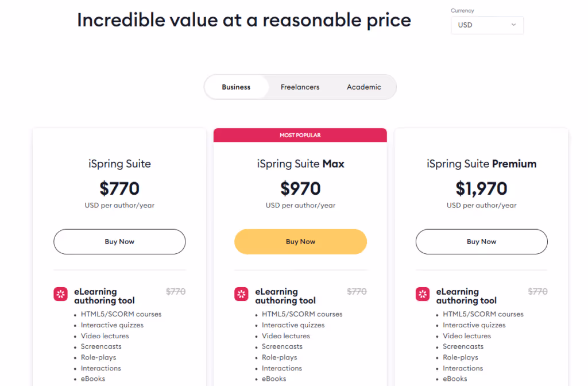The image size is (588, 386).
Task: Click the crossed-out $770 price on Suite Max card
Action: pos(357,291)
